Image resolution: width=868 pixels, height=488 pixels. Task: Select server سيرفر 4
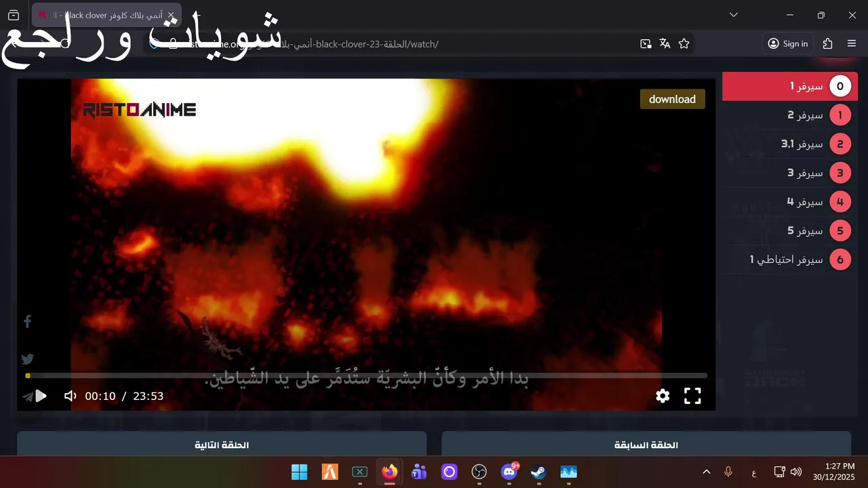[790, 202]
